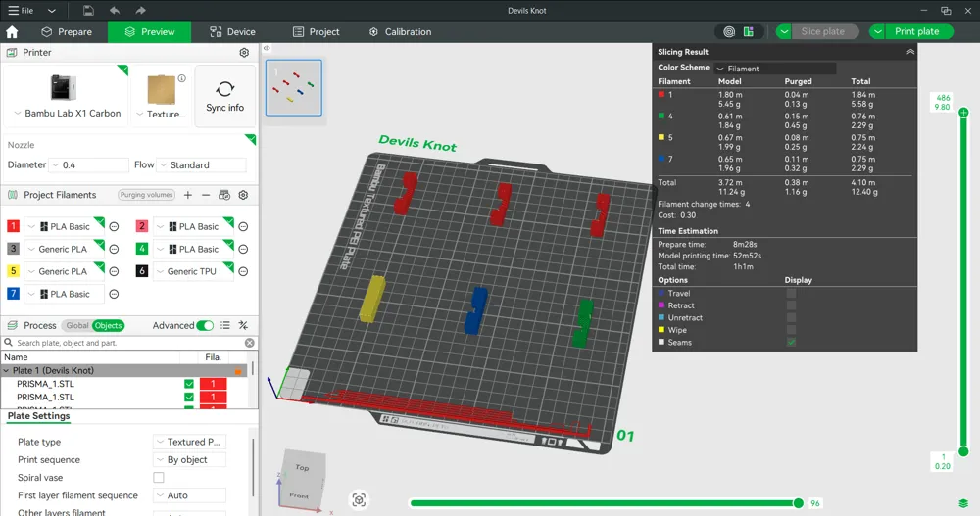980x516 pixels.
Task: Enable Travel display checkbox
Action: 791,293
